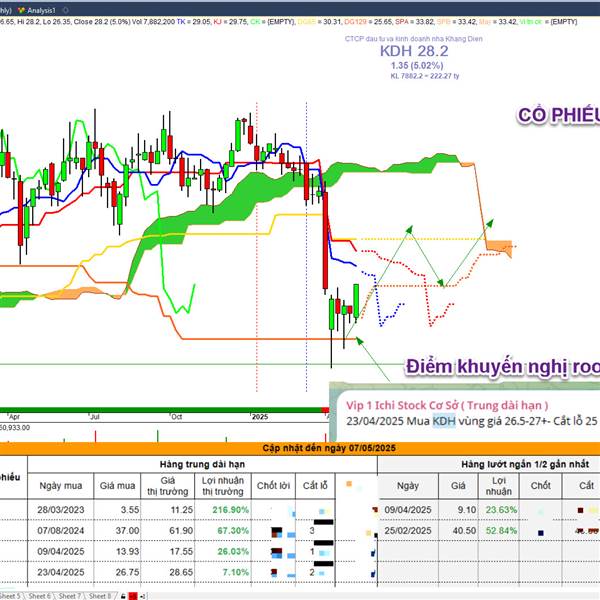Viewport: 600px width, 600px height.
Task: Click the 25/02/2025 date cell
Action: coord(408,530)
